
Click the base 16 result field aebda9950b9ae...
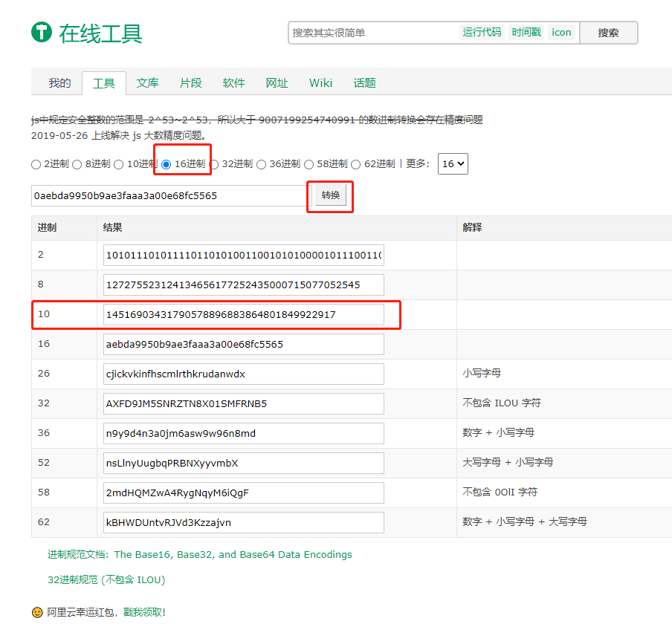(243, 345)
